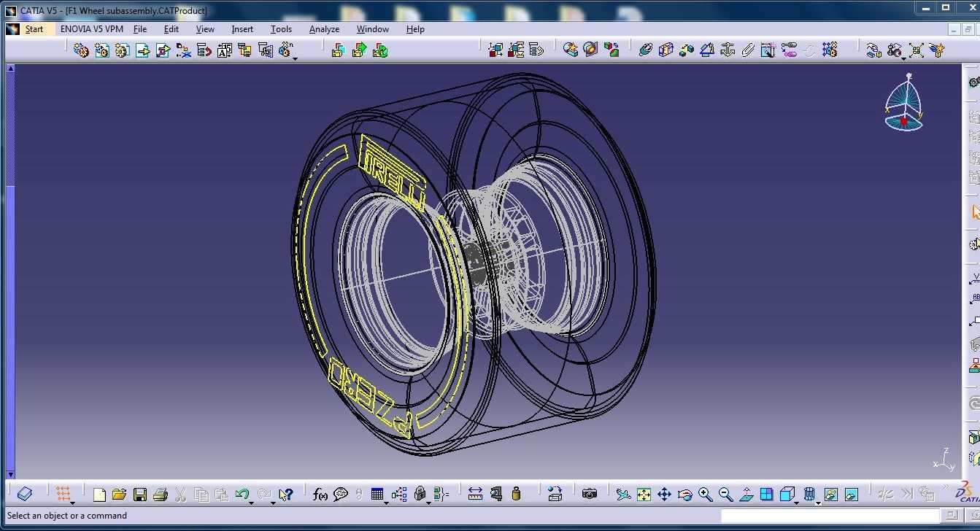Insert a new Component
This screenshot has height=531, width=980.
click(82, 50)
